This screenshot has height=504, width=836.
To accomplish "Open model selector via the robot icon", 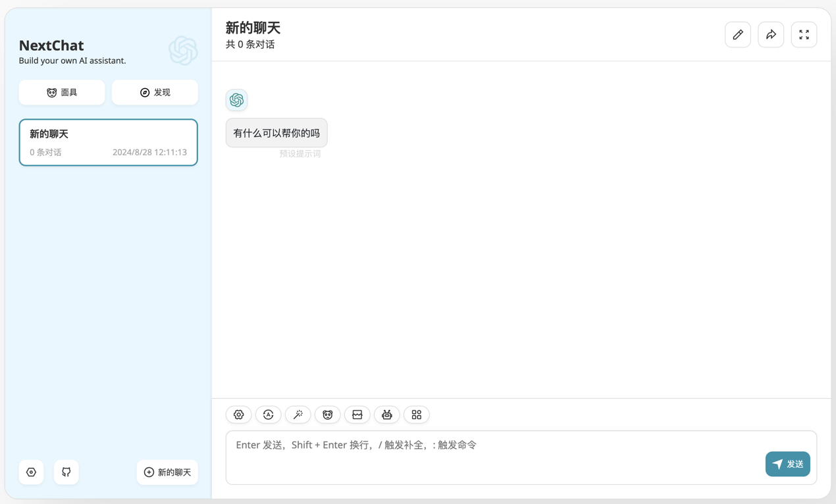I will [386, 415].
